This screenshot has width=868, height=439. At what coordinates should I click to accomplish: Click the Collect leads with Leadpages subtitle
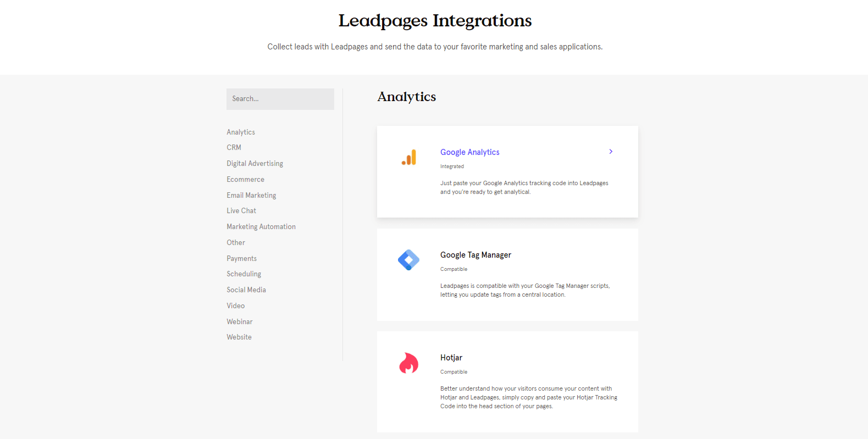coord(435,47)
